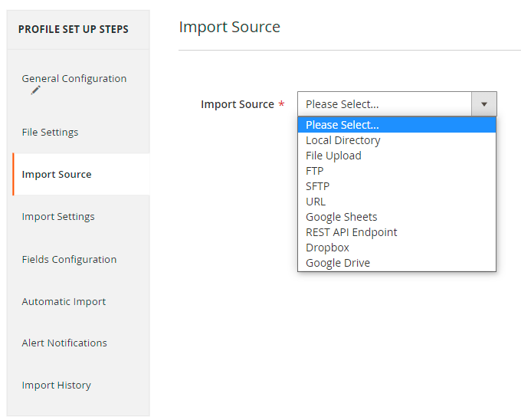Switch to Fields Configuration step
521x420 pixels.
tap(69, 259)
